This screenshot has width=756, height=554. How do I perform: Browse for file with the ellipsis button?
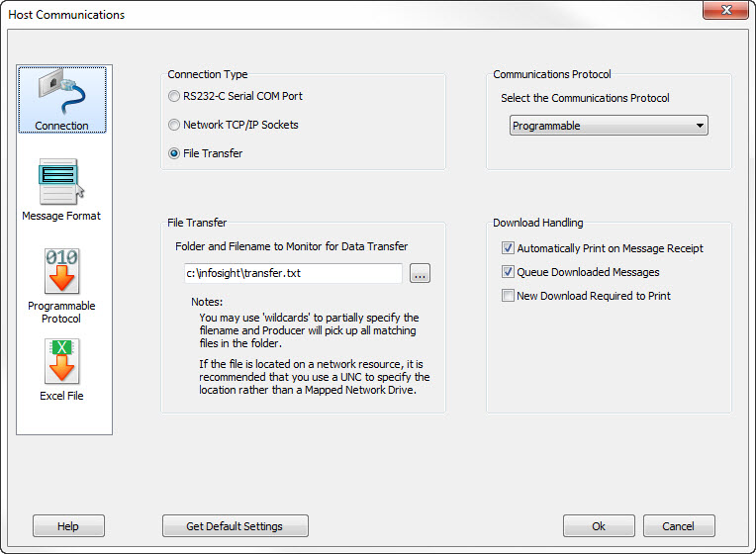420,273
